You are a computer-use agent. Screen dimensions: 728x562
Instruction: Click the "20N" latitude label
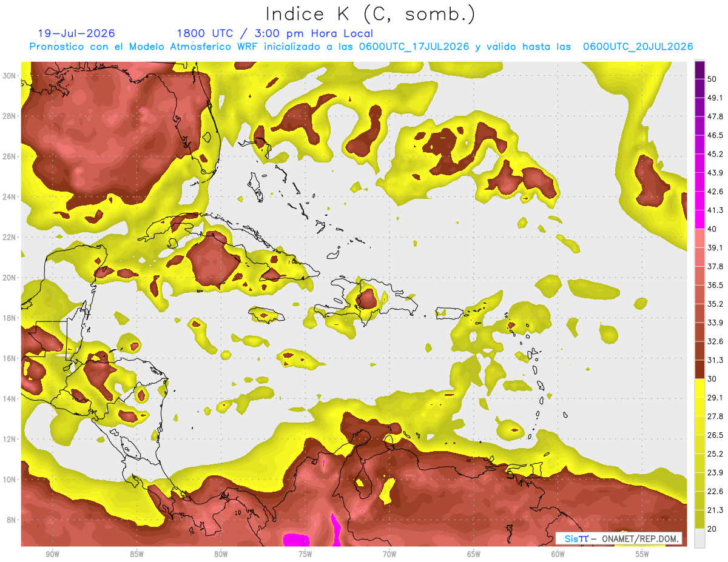[x=9, y=278]
